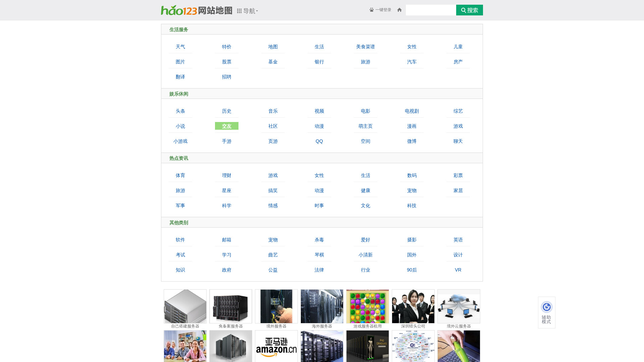Click the 生活服务 section header
Viewport: 644px width, 362px height.
click(x=179, y=29)
